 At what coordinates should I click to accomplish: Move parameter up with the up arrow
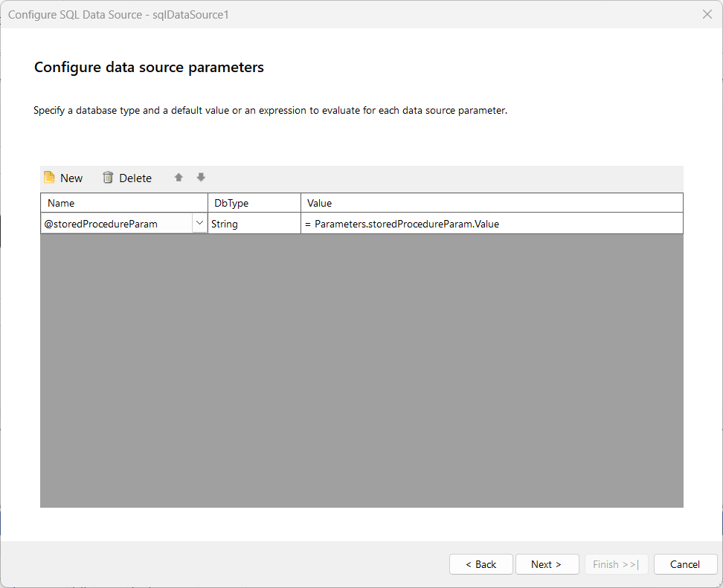(179, 178)
